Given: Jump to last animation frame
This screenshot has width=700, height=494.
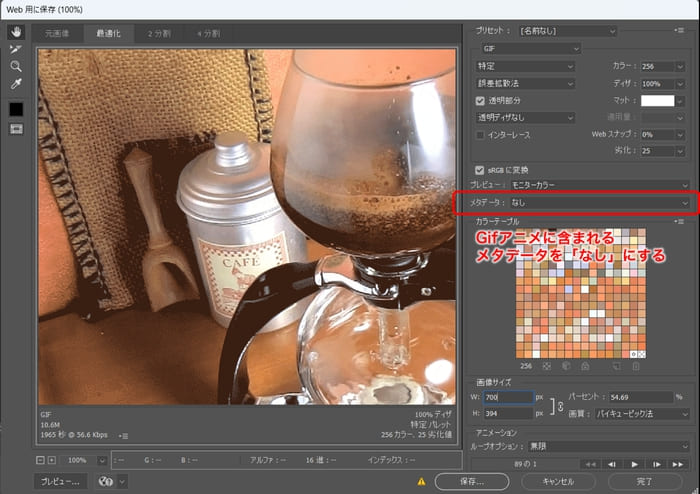Looking at the screenshot, I should click(678, 464).
